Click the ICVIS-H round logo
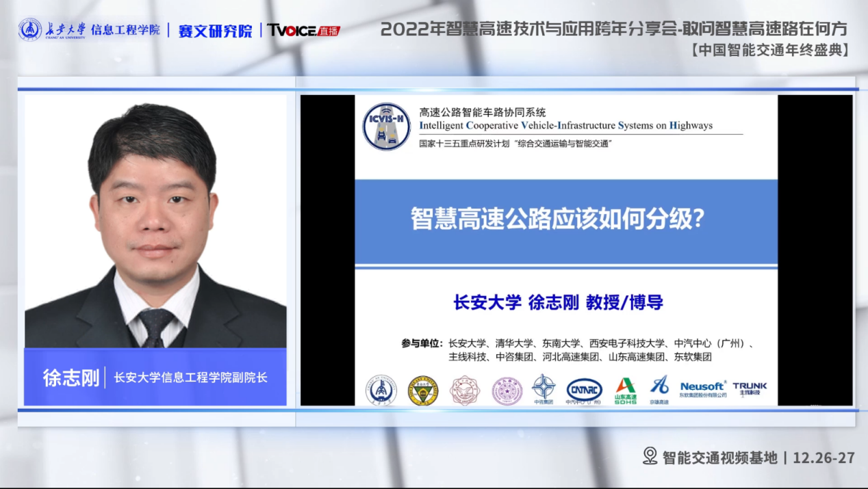The width and height of the screenshot is (868, 489). [386, 127]
